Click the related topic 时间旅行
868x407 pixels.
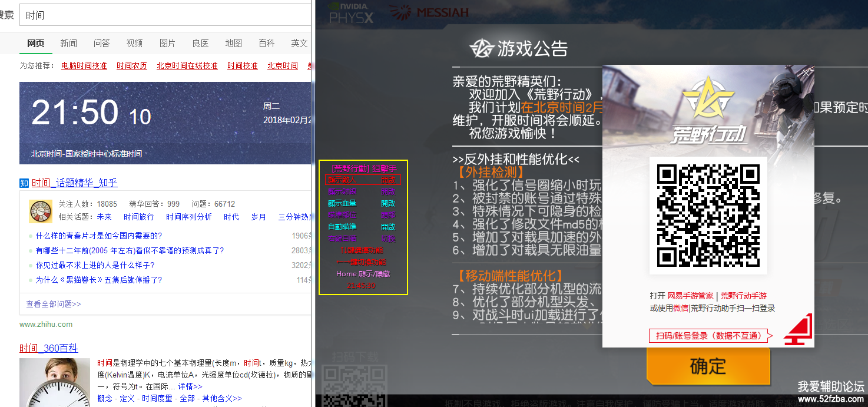coord(139,217)
